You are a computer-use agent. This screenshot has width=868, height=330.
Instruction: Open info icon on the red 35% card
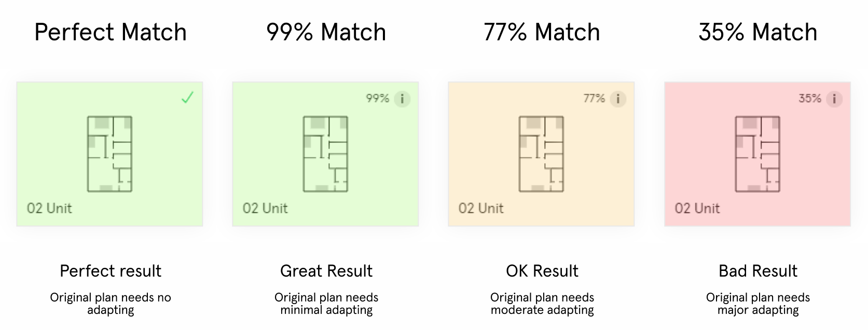tap(834, 98)
